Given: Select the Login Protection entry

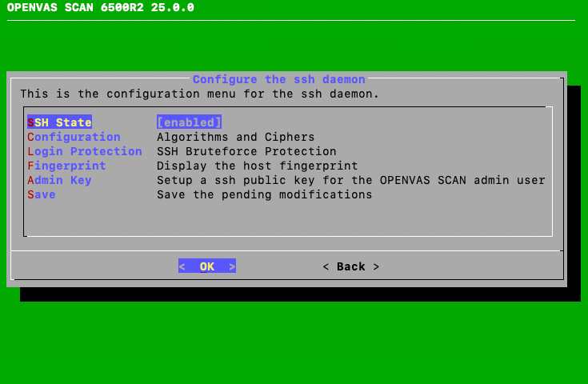Looking at the screenshot, I should coord(85,151).
